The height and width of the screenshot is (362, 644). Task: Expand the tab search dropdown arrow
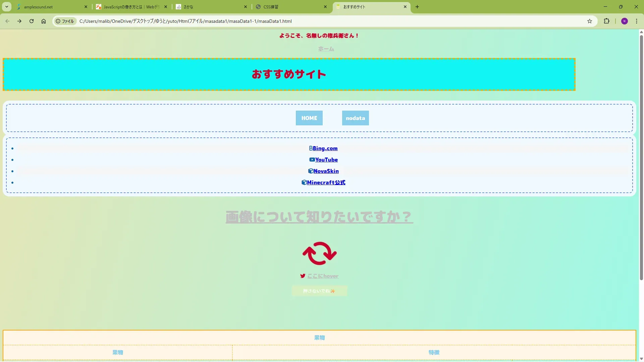tap(7, 7)
